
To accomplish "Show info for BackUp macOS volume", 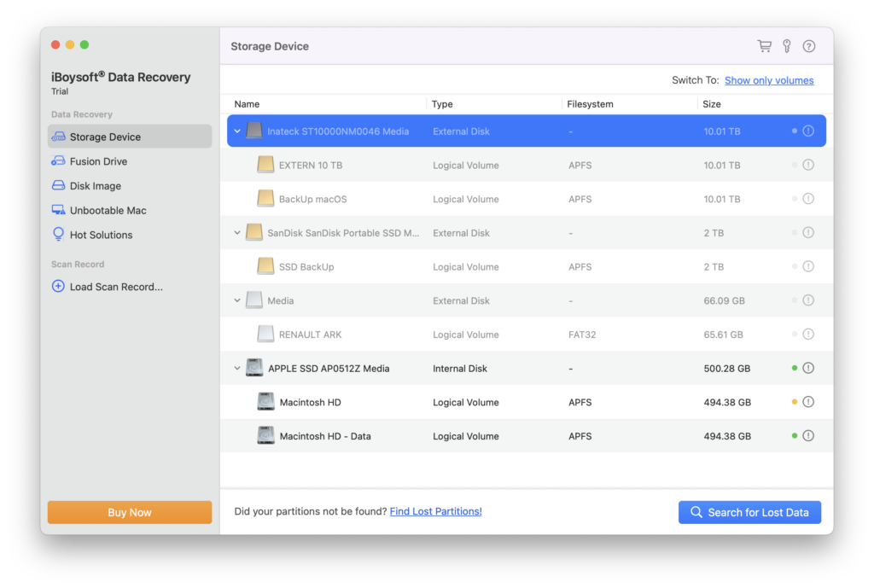I will click(808, 199).
